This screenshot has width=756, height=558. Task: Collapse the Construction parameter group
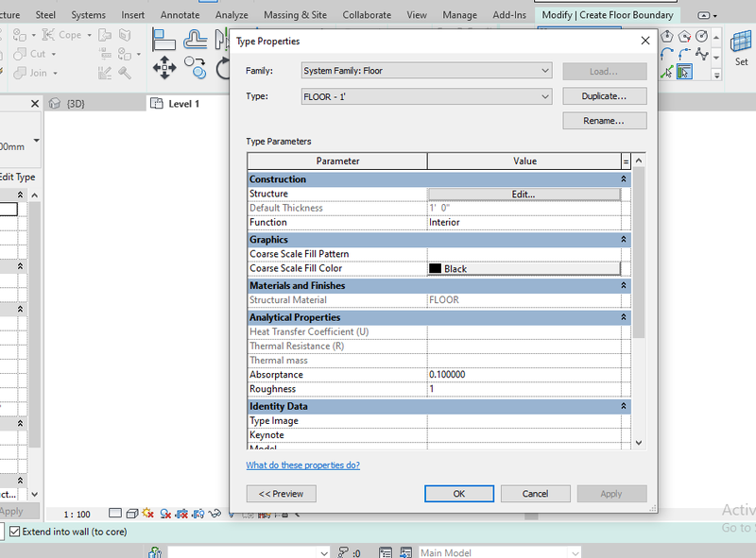pos(624,178)
